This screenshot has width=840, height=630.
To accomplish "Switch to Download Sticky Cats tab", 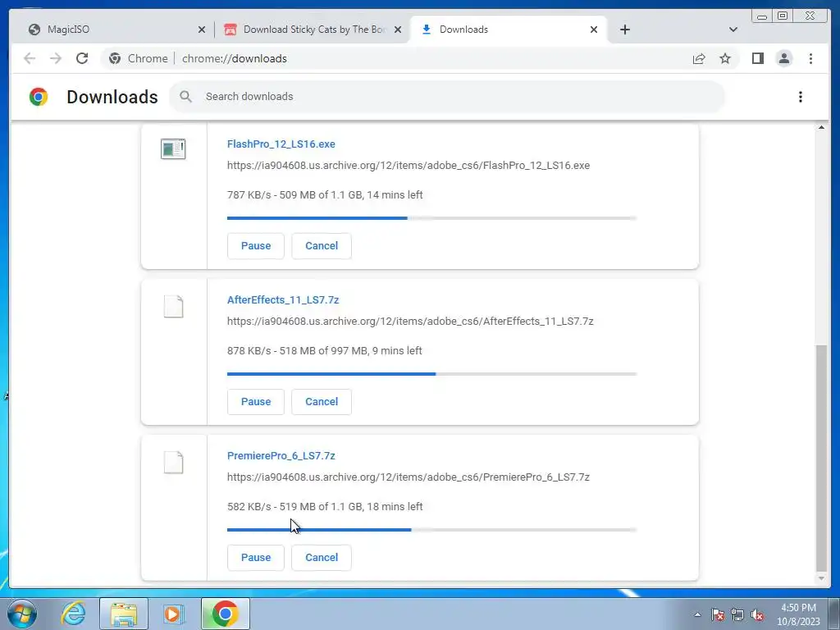I will click(x=313, y=30).
